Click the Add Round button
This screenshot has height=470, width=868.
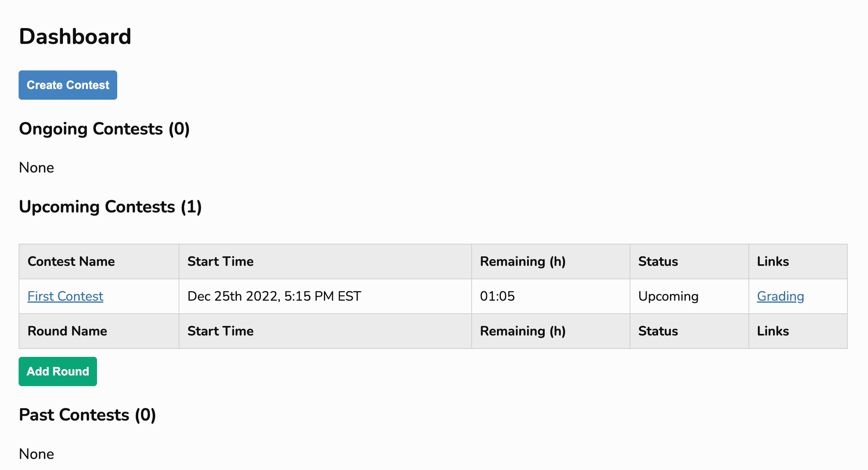(57, 371)
